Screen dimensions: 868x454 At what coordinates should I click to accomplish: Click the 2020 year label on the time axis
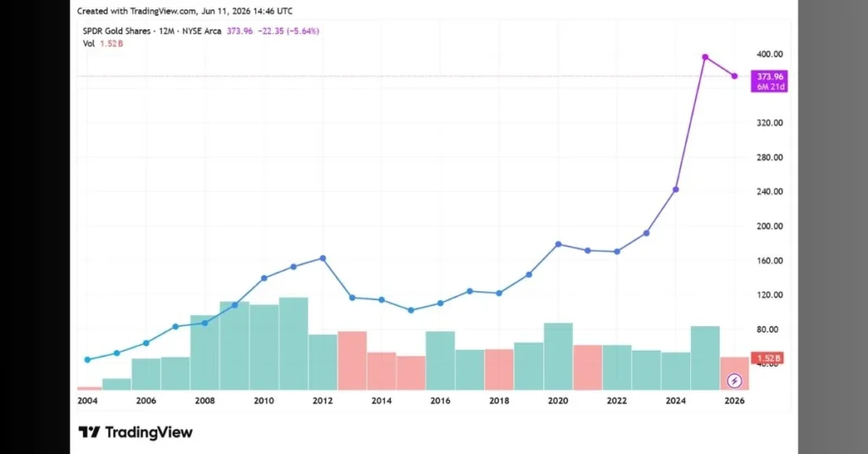click(558, 401)
